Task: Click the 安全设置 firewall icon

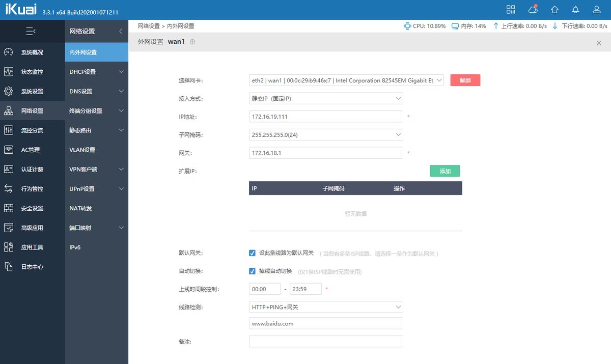Action: coord(9,208)
